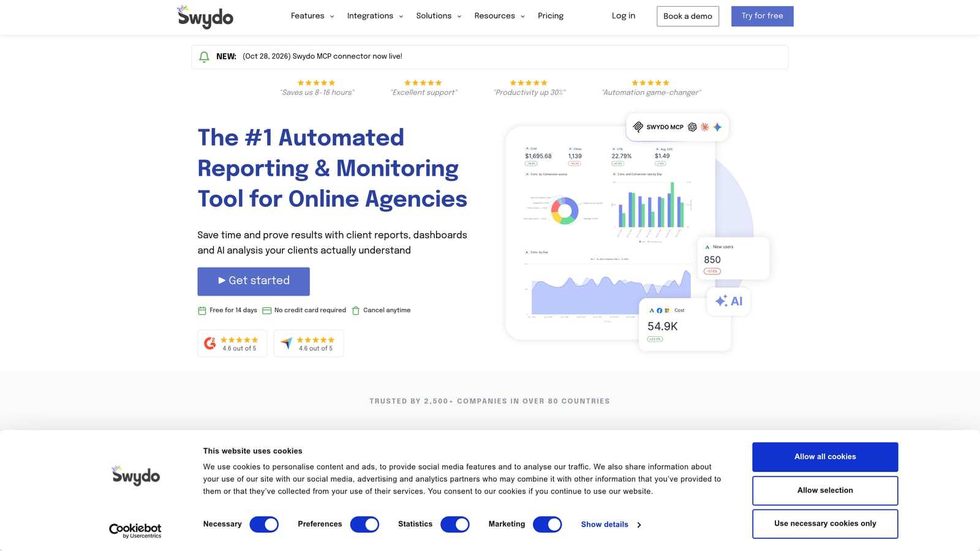Screen dimensions: 980x551
Task: Open the Integrations dropdown
Action: (x=375, y=16)
